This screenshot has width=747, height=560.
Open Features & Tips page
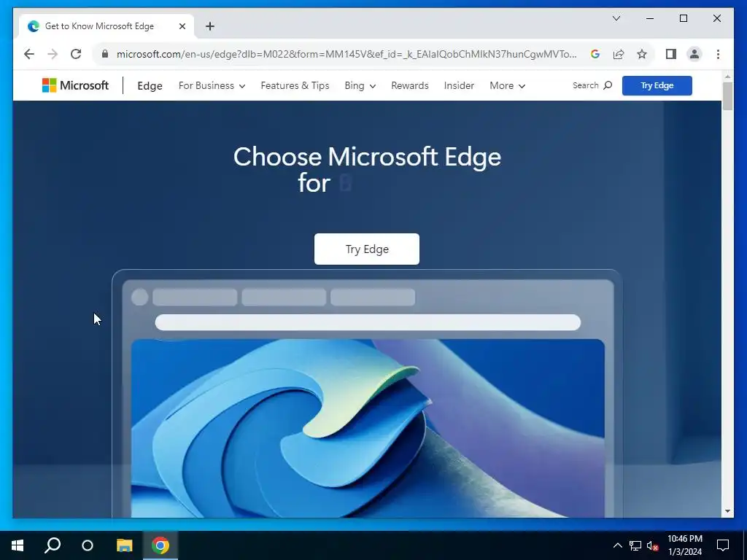coord(295,86)
